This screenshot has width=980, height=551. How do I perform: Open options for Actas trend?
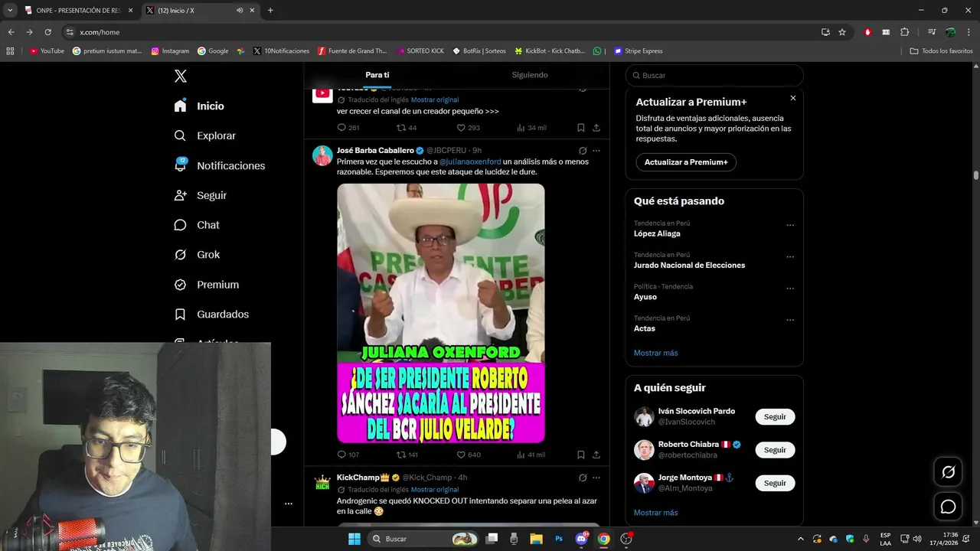(790, 320)
